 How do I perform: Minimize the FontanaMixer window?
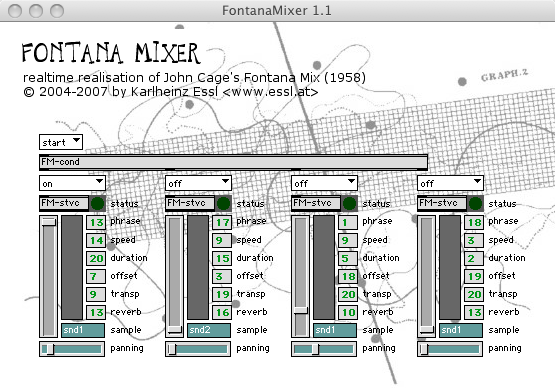[36, 11]
